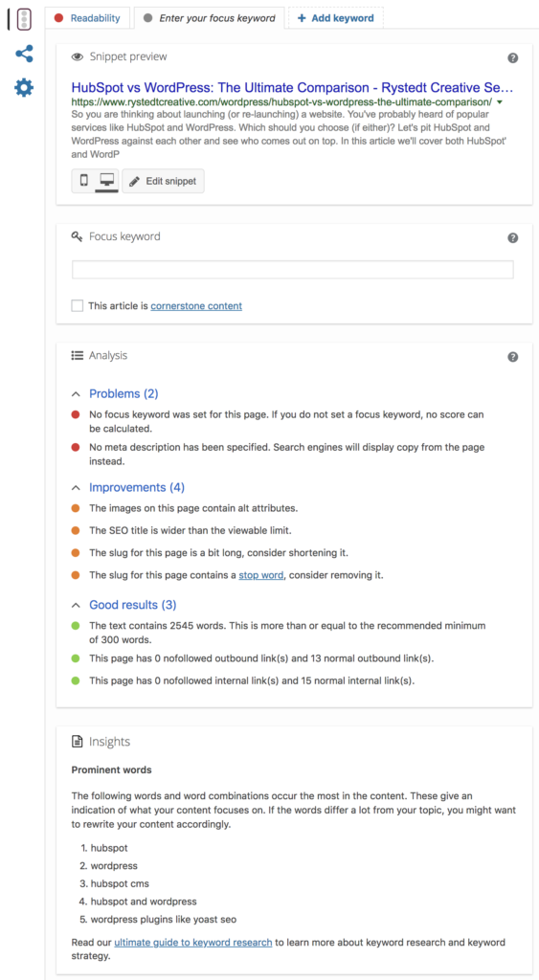The image size is (539, 980).
Task: Switch to desktop snippet preview icon
Action: coord(107,181)
